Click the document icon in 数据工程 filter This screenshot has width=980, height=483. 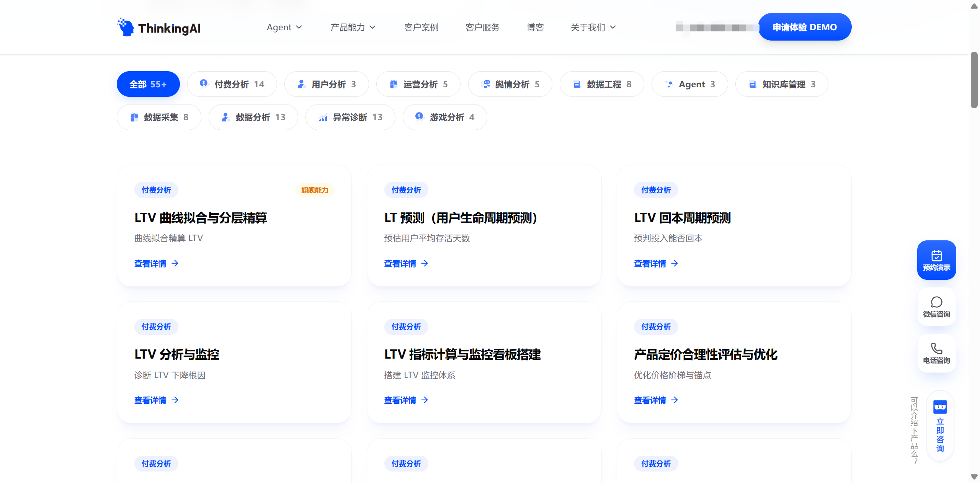coord(577,84)
